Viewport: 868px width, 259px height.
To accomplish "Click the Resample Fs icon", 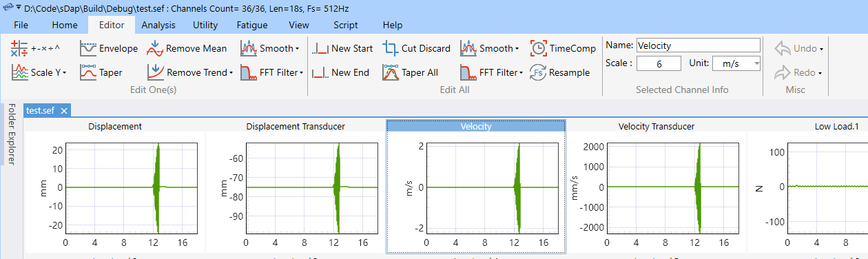I will coord(539,72).
